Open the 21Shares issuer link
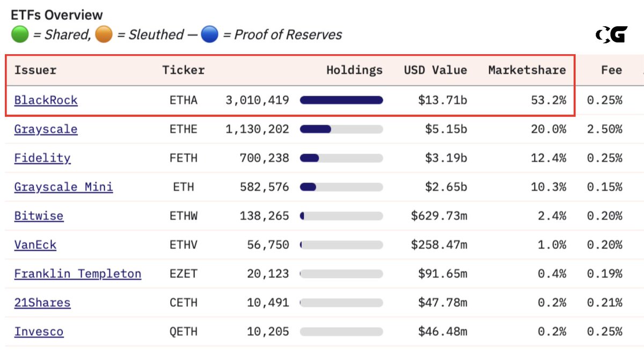Image resolution: width=644 pixels, height=350 pixels. (42, 303)
